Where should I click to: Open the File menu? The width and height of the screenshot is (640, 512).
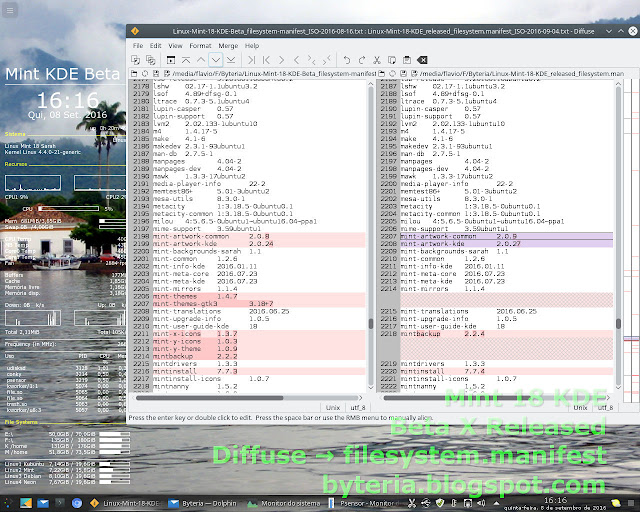coord(138,46)
